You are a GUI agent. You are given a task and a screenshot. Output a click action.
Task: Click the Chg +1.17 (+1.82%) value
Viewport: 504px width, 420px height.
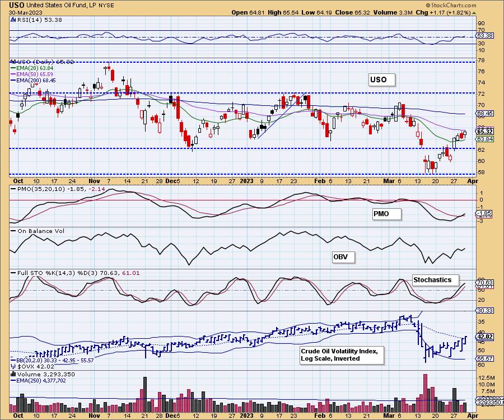444,12
